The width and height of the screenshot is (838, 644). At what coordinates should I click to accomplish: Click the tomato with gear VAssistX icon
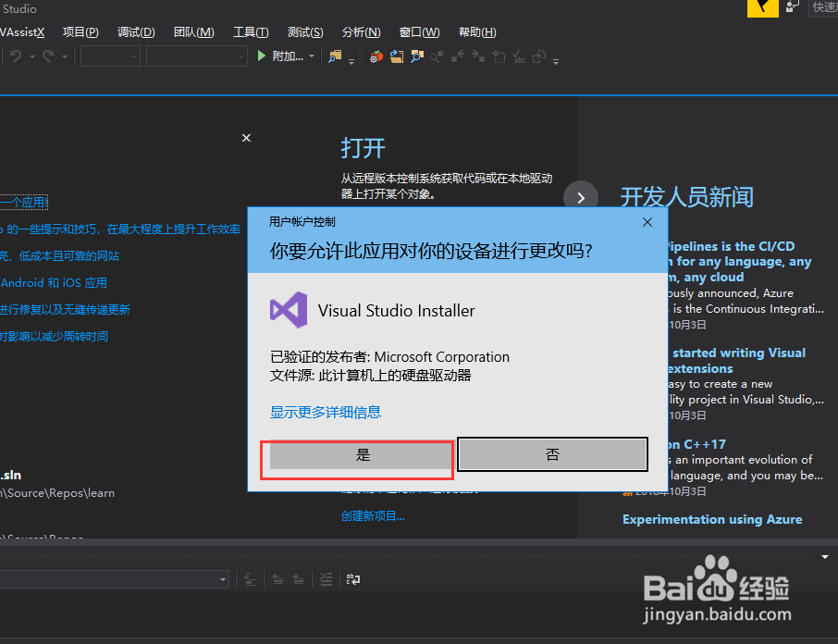376,56
